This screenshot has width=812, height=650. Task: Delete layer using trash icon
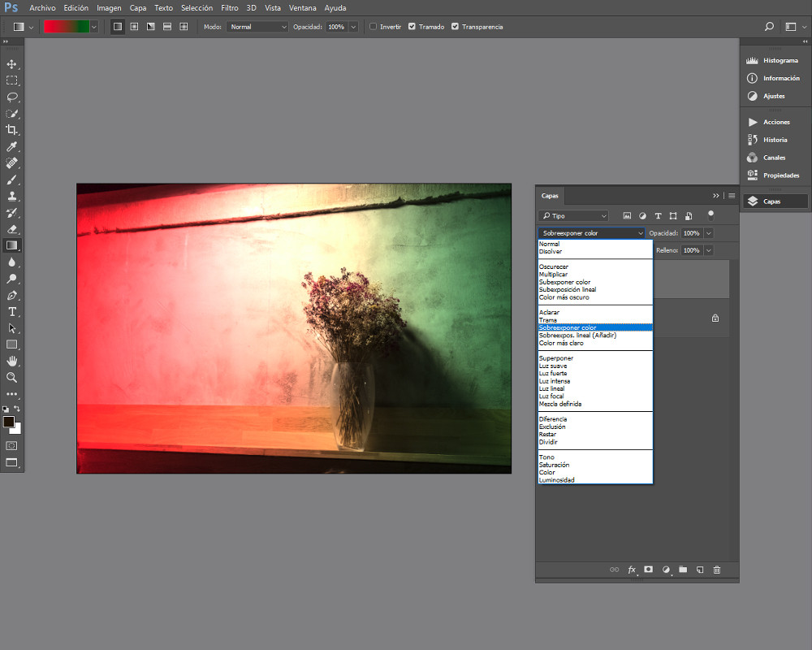tap(717, 570)
